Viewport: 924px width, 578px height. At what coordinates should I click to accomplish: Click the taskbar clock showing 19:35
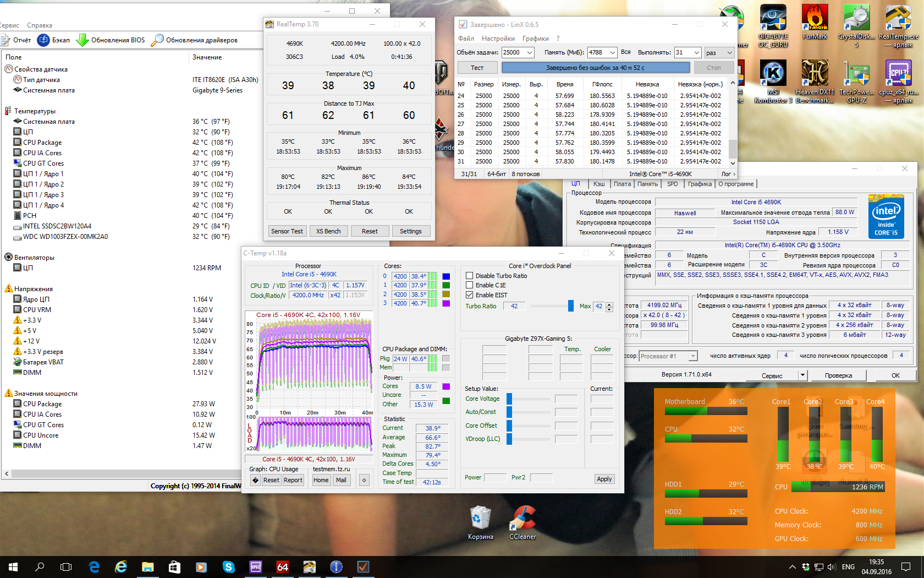[877, 566]
